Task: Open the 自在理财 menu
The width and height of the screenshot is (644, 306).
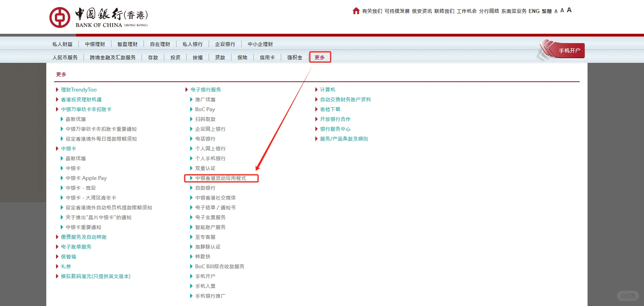Action: coord(160,44)
